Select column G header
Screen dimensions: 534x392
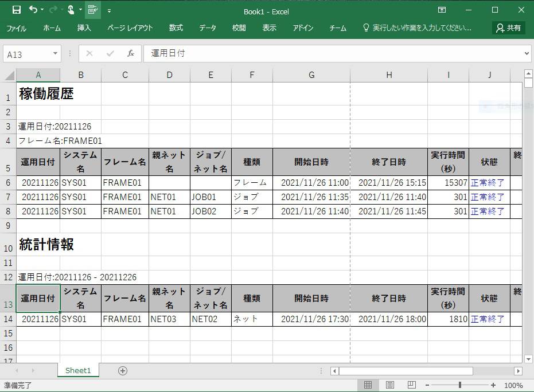coord(311,75)
